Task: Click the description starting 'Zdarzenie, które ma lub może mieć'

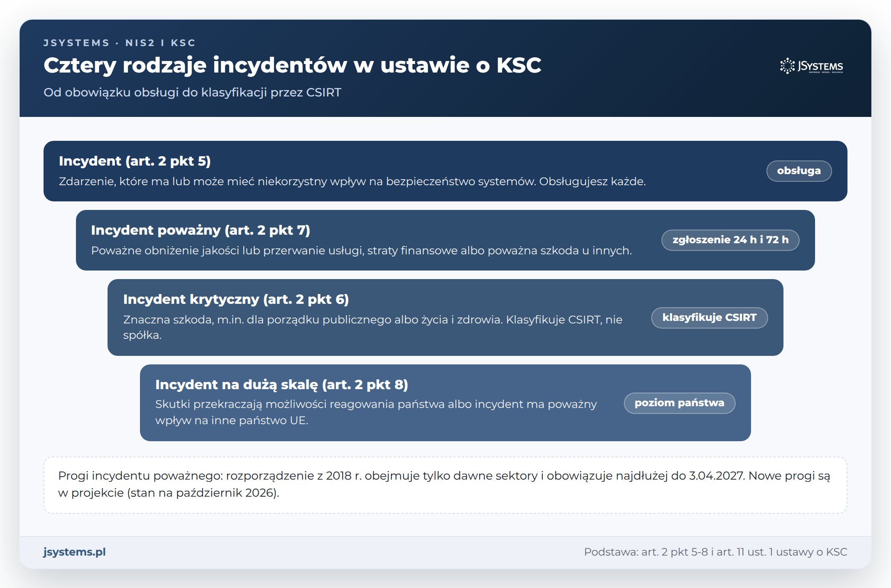Action: click(352, 181)
